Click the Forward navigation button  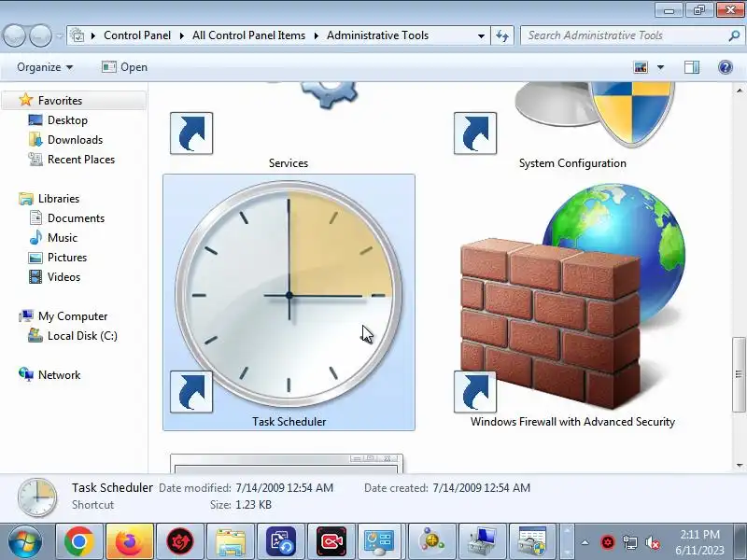coord(40,35)
